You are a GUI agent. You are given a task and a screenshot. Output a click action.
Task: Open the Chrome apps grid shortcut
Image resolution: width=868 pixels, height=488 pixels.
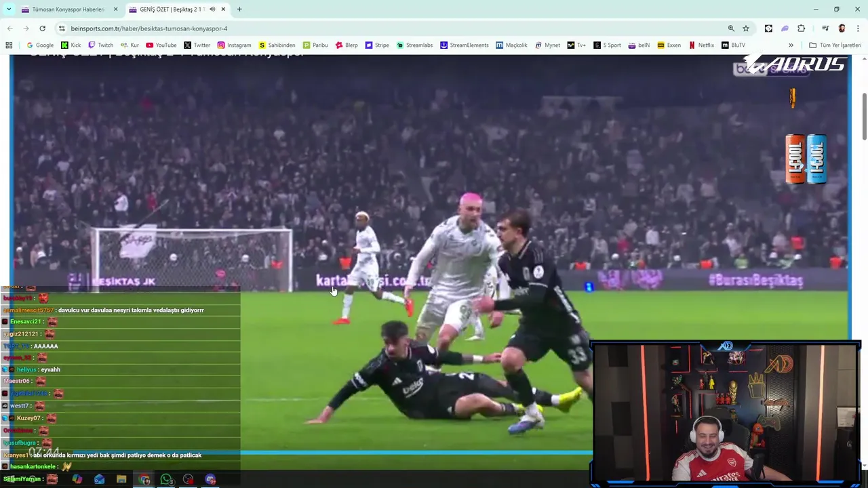(x=9, y=45)
